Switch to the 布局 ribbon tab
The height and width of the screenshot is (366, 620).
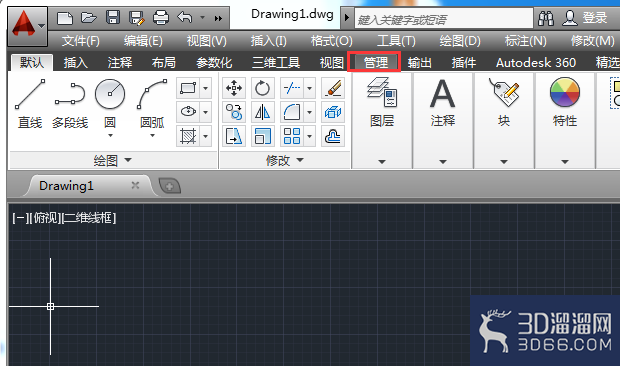pos(164,62)
